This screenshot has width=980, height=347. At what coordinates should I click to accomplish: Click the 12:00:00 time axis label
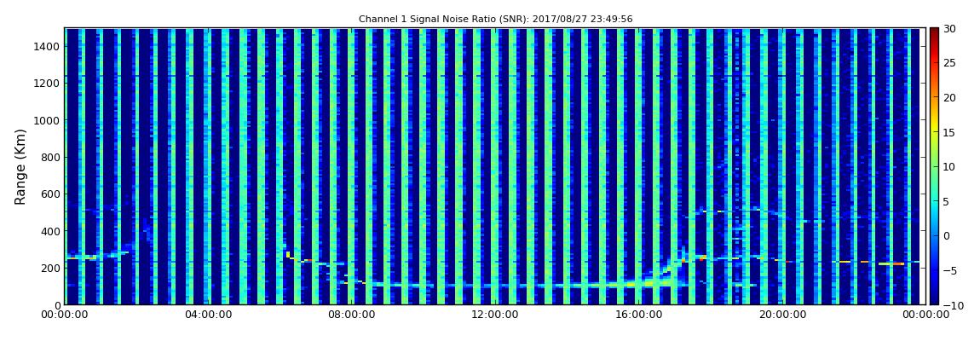tap(494, 315)
